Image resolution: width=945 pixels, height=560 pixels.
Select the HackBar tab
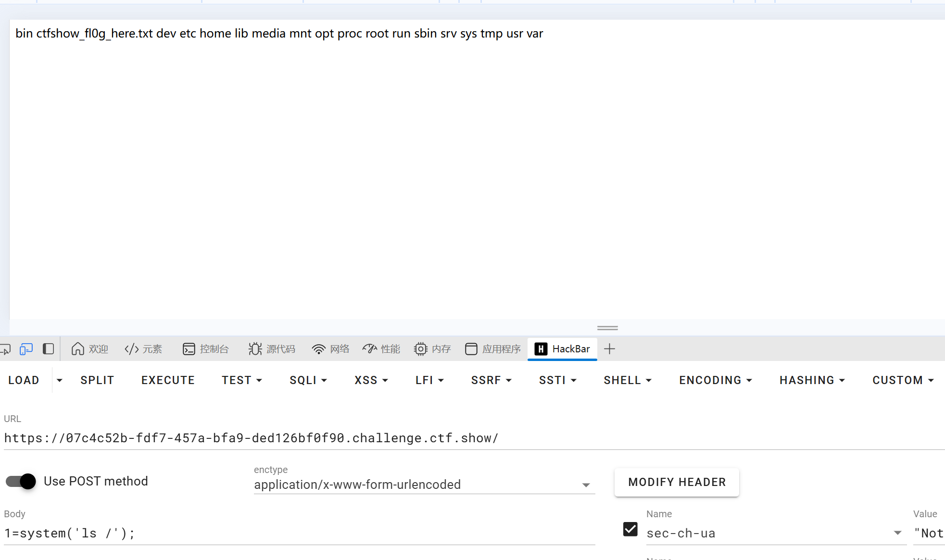[x=563, y=349]
